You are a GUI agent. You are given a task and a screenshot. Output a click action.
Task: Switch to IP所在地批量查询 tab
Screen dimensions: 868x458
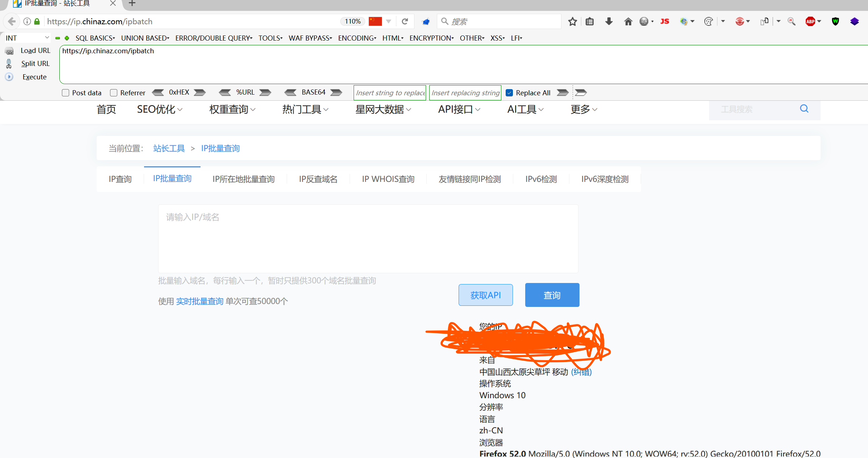tap(244, 179)
